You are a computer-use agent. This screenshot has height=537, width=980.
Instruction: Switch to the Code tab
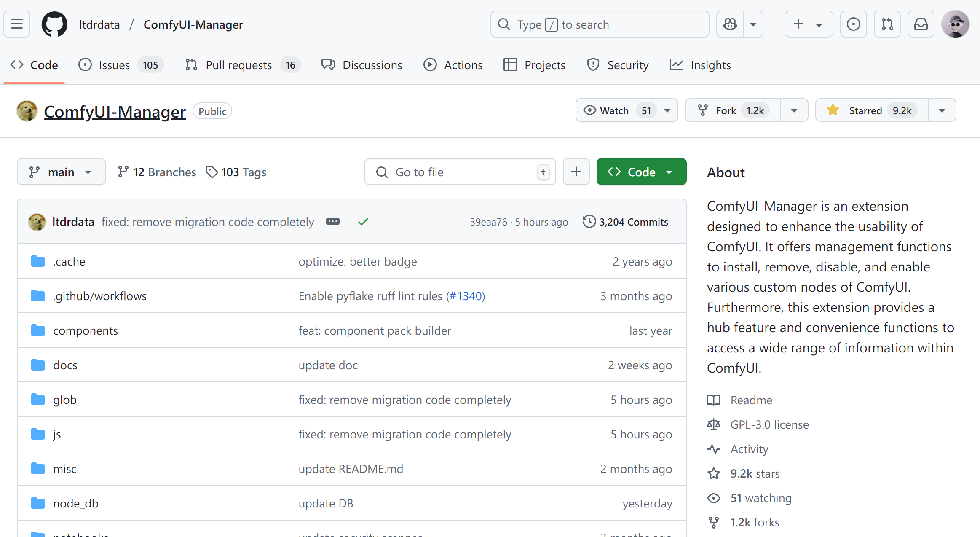pyautogui.click(x=34, y=65)
